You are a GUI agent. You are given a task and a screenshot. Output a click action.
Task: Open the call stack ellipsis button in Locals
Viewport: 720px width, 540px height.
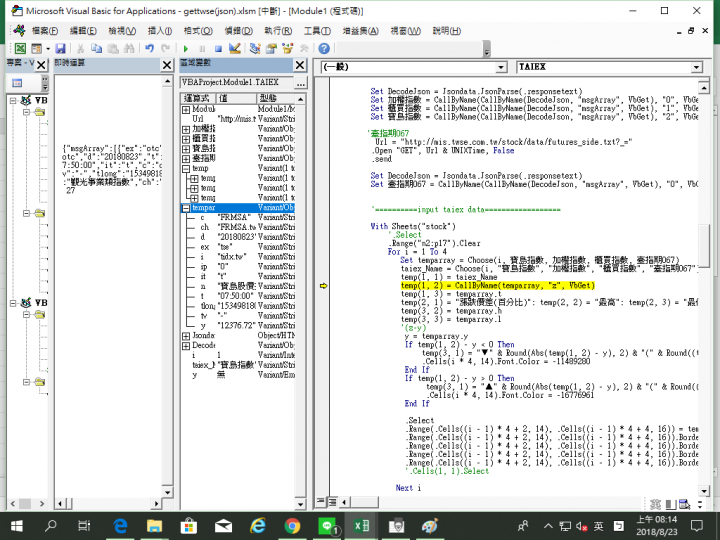click(301, 83)
